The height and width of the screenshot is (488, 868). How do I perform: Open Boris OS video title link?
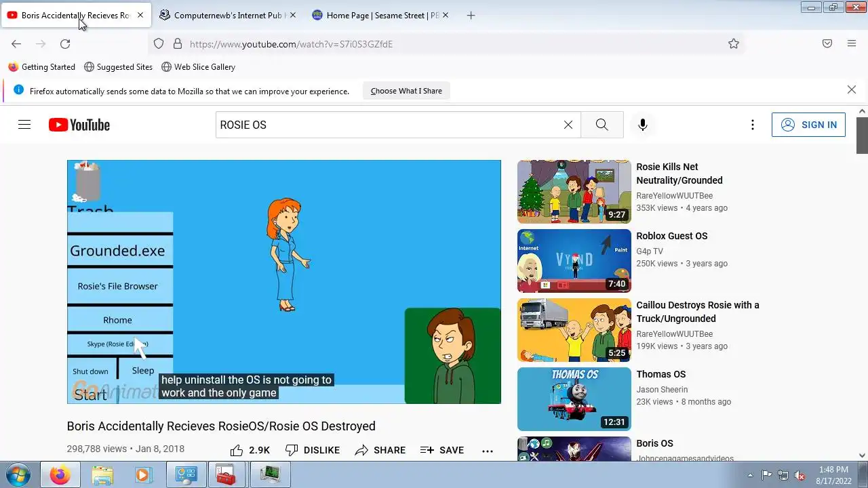654,443
